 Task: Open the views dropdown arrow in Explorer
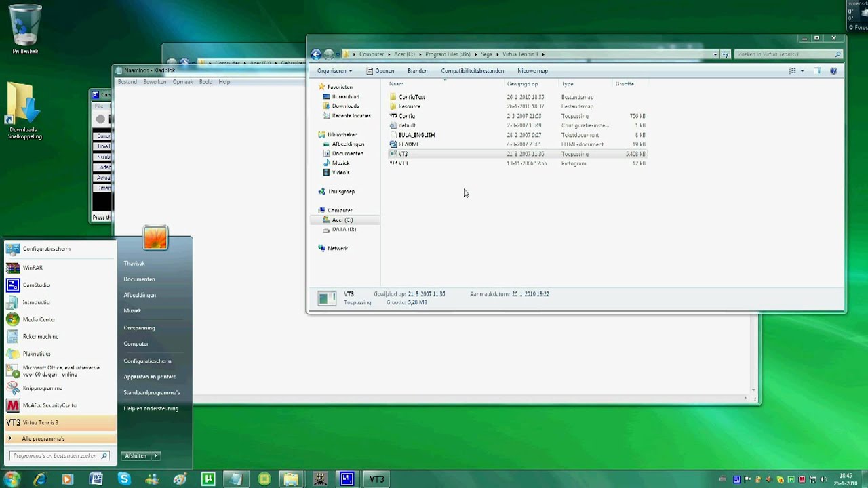tap(802, 71)
